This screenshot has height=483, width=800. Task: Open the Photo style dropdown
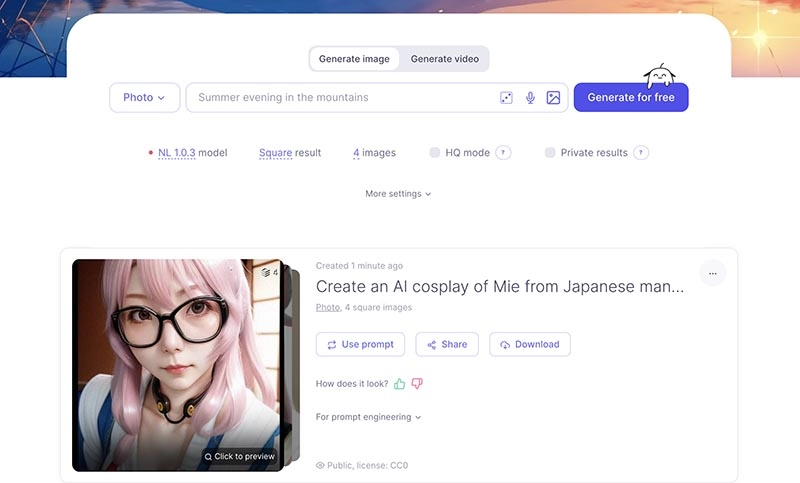coord(144,98)
